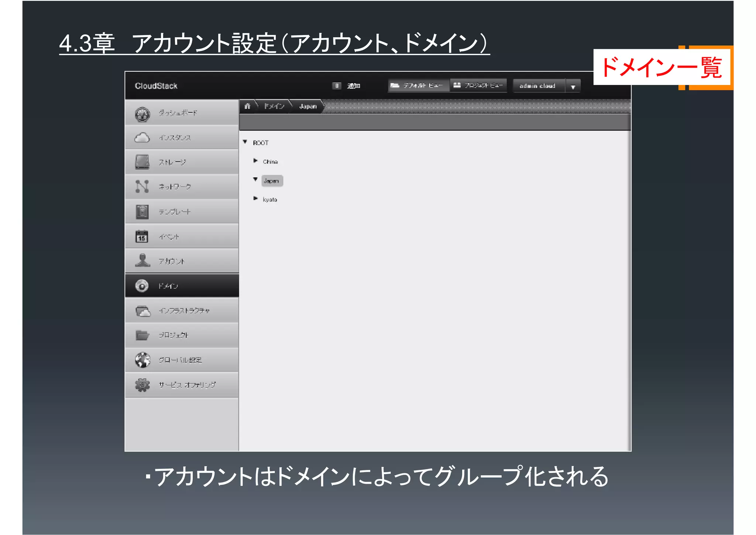
Task: Switch to プロジェクト ビュー button
Action: (478, 86)
